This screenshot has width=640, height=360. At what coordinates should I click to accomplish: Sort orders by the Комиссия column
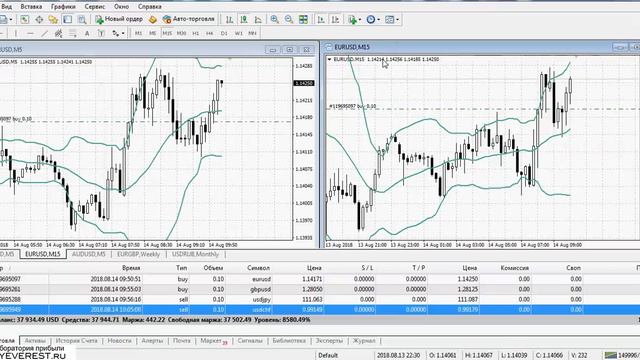point(515,268)
